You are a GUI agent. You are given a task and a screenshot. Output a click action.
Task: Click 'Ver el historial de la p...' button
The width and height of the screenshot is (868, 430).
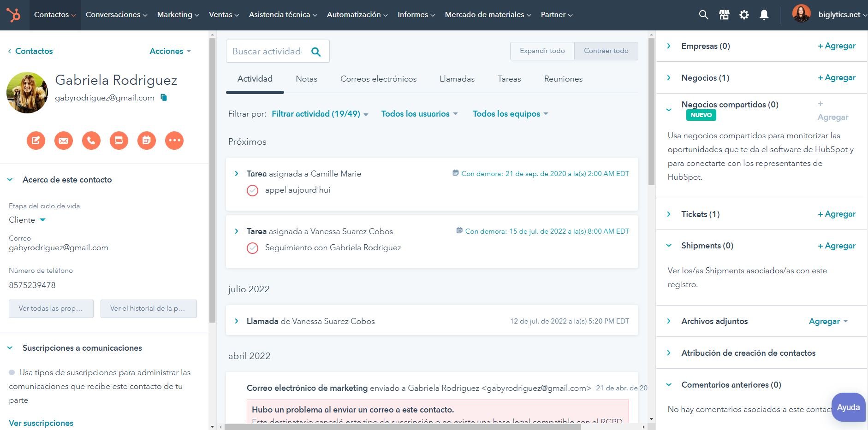[x=149, y=309]
